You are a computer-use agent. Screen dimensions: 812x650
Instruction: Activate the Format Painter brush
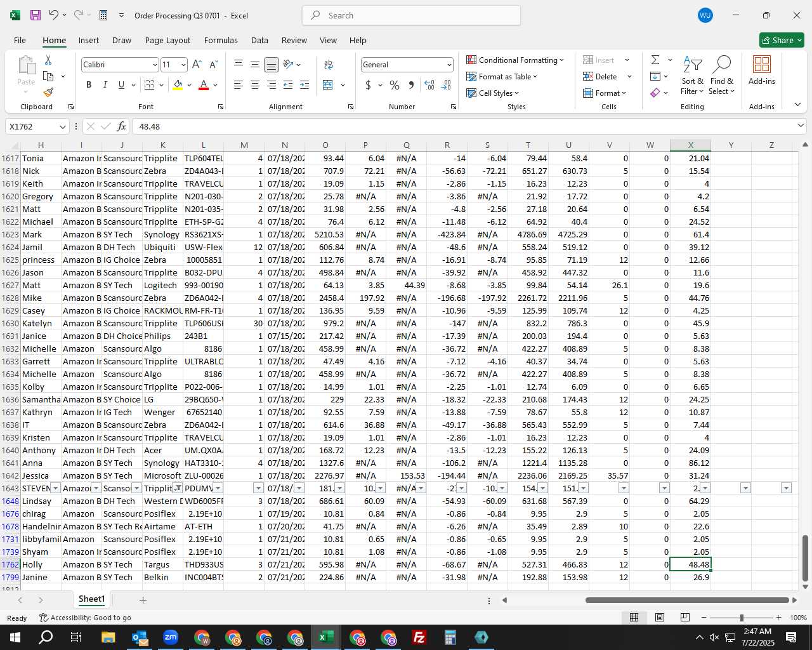(x=48, y=92)
